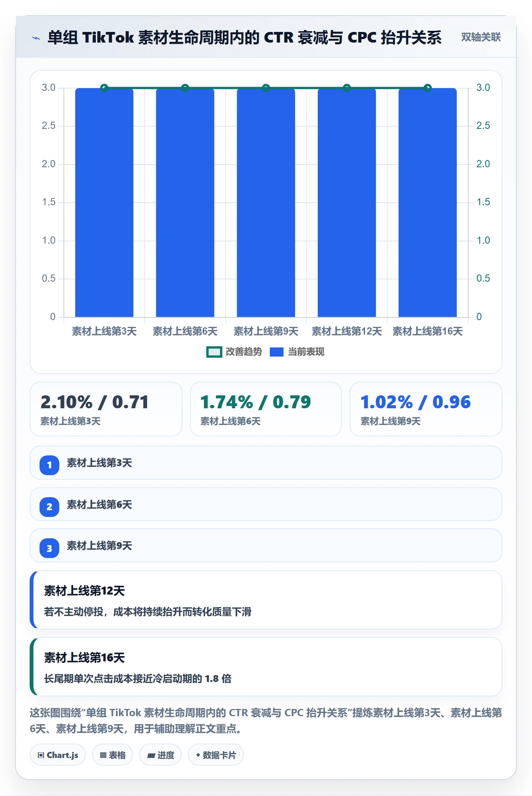Click the summary paragraph starting 这张图围绕
Screen dimensions: 532x796
266,721
